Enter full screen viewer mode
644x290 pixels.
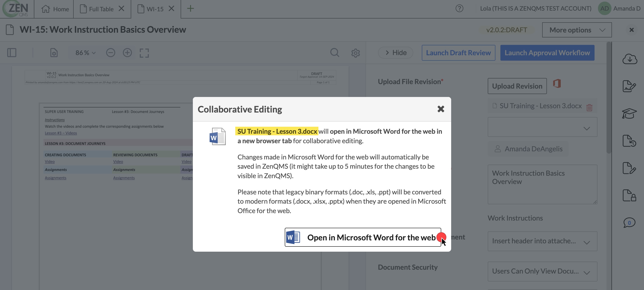(144, 53)
